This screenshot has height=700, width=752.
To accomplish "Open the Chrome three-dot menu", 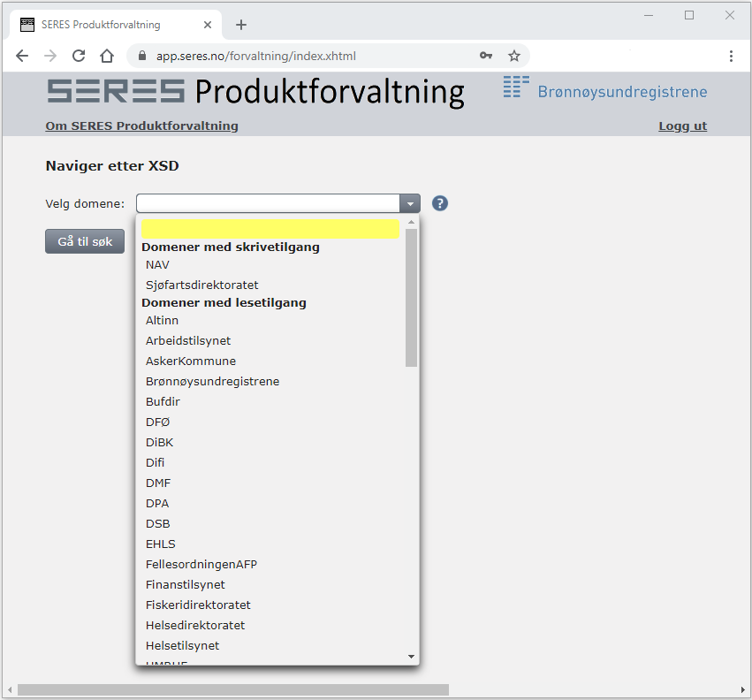I will [x=731, y=57].
